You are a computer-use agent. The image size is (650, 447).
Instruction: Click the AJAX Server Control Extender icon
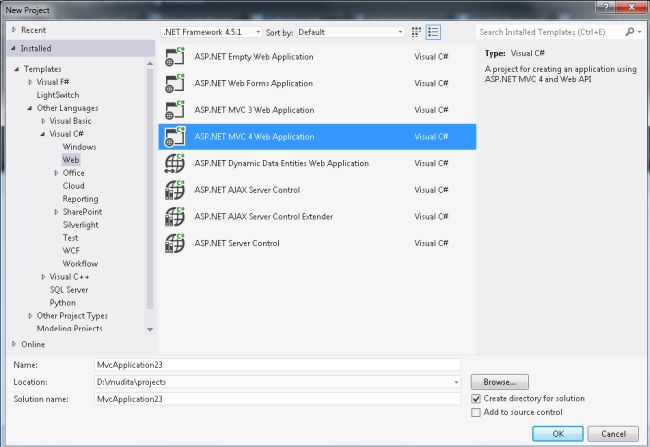coord(175,216)
